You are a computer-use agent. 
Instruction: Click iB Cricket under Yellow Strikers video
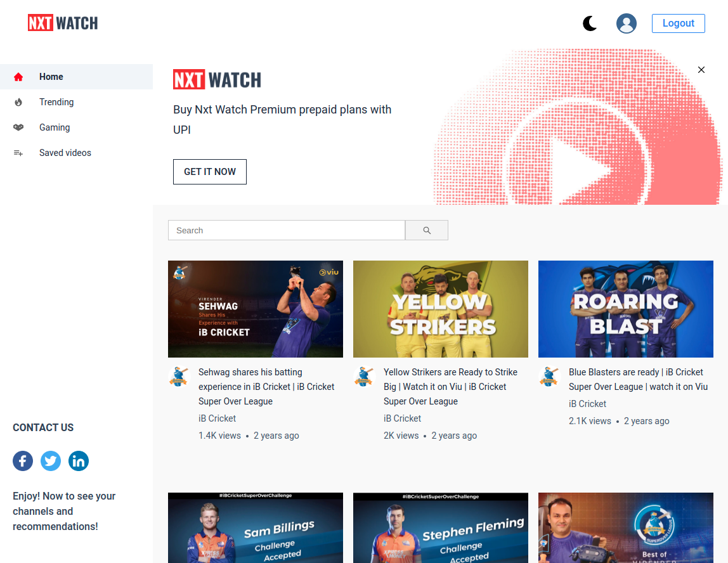point(402,418)
